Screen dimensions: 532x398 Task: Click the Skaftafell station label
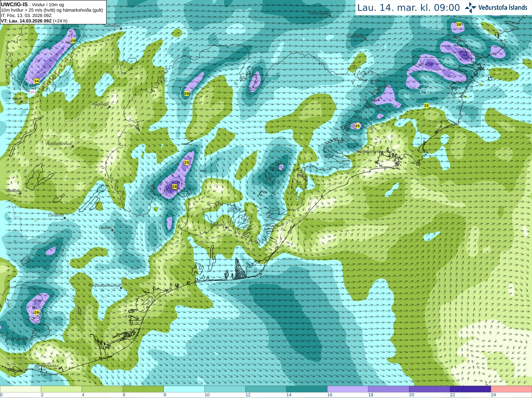coord(218,225)
